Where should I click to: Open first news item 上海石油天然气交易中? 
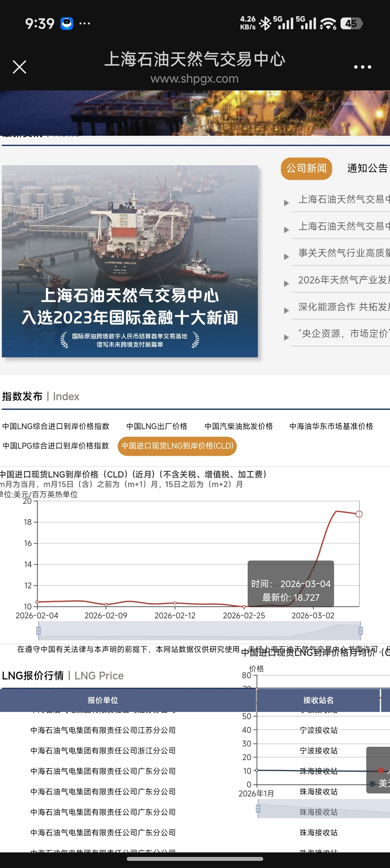tap(344, 199)
